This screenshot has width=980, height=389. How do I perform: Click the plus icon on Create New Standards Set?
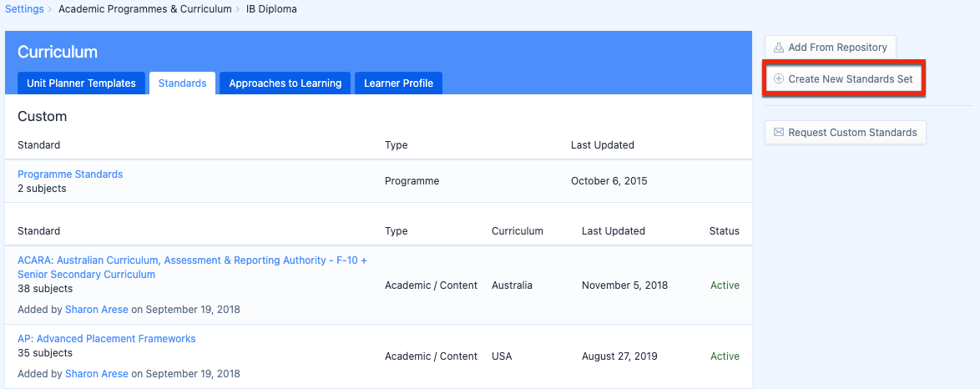click(779, 79)
